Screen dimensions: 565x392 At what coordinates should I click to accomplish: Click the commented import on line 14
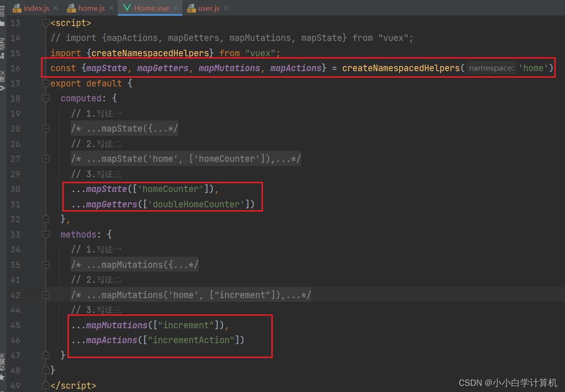(232, 38)
